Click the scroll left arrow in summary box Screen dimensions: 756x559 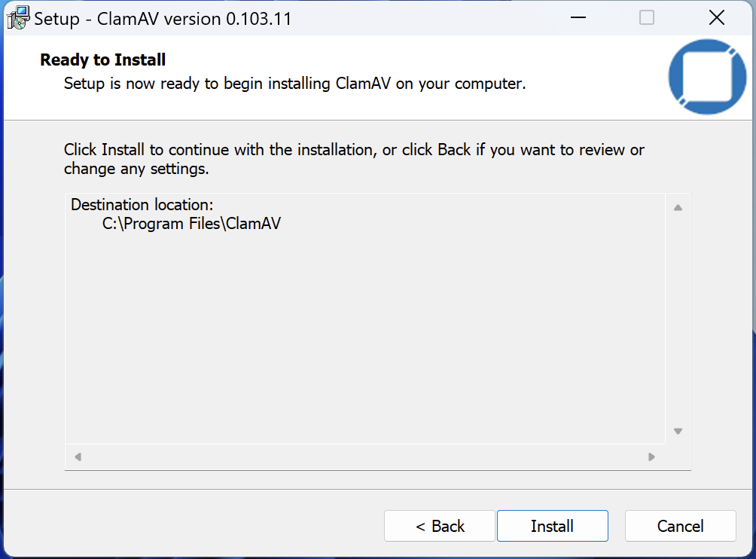point(78,457)
